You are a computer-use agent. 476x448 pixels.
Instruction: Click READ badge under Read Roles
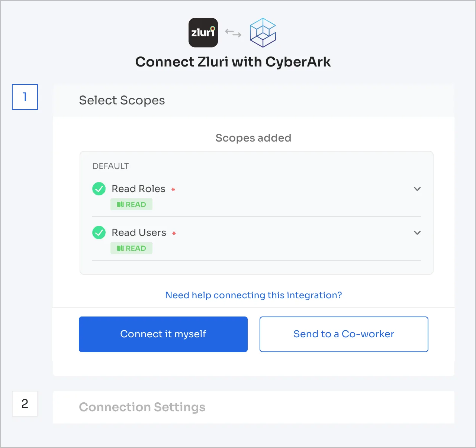point(131,204)
